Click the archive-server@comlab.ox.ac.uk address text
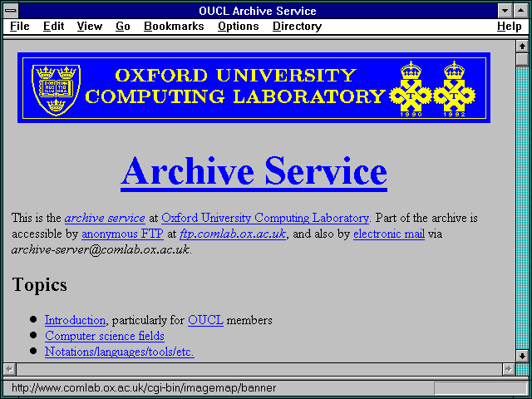The width and height of the screenshot is (532, 399). click(101, 250)
